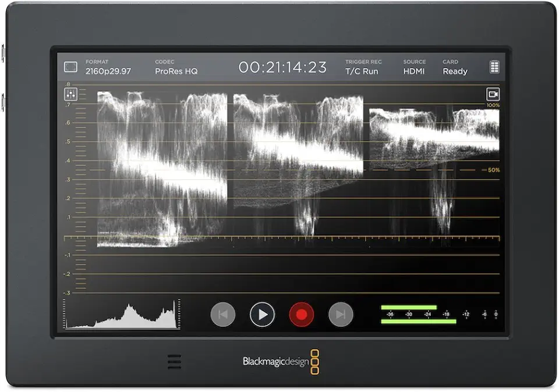Start recording with the red record button
This screenshot has height=392, width=559.
[301, 315]
